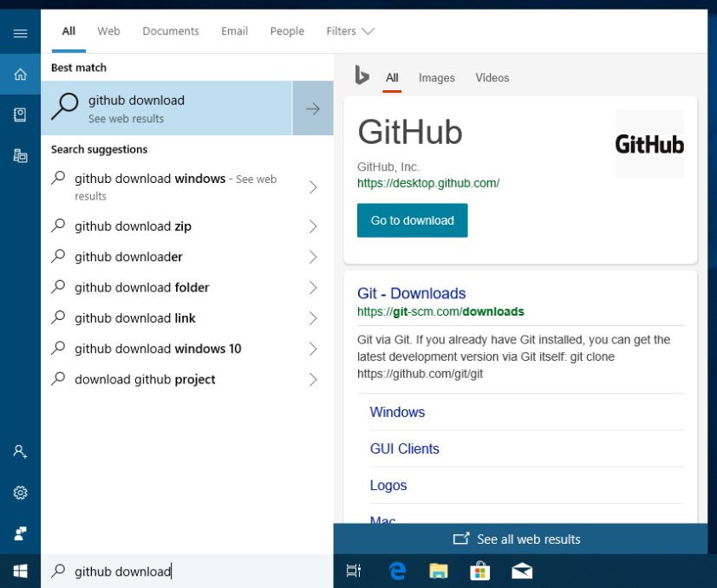This screenshot has width=717, height=588.
Task: Open Cortana's Notebook from the sidebar
Action: click(20, 111)
